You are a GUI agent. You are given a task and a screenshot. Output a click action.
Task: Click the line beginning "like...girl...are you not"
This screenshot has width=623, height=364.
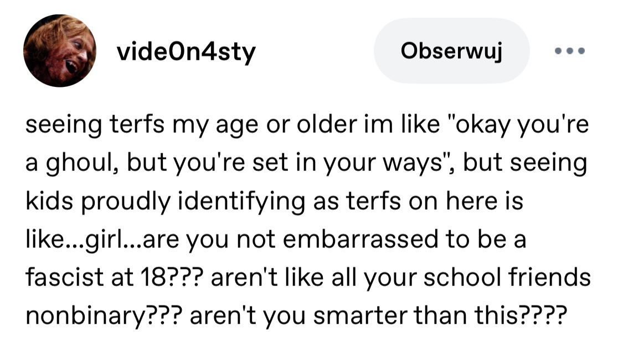[276, 240]
